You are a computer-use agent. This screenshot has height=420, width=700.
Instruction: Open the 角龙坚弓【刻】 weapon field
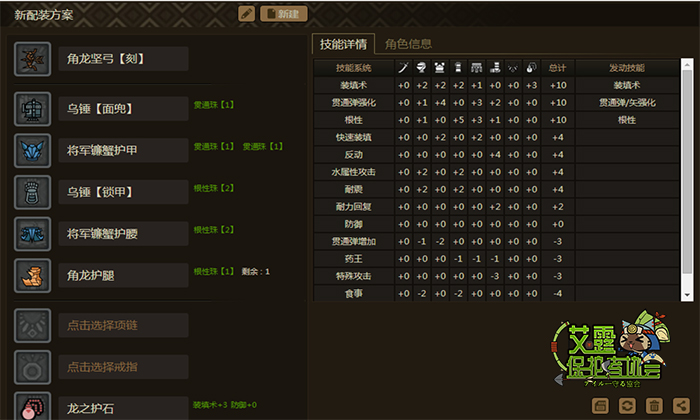(x=123, y=59)
